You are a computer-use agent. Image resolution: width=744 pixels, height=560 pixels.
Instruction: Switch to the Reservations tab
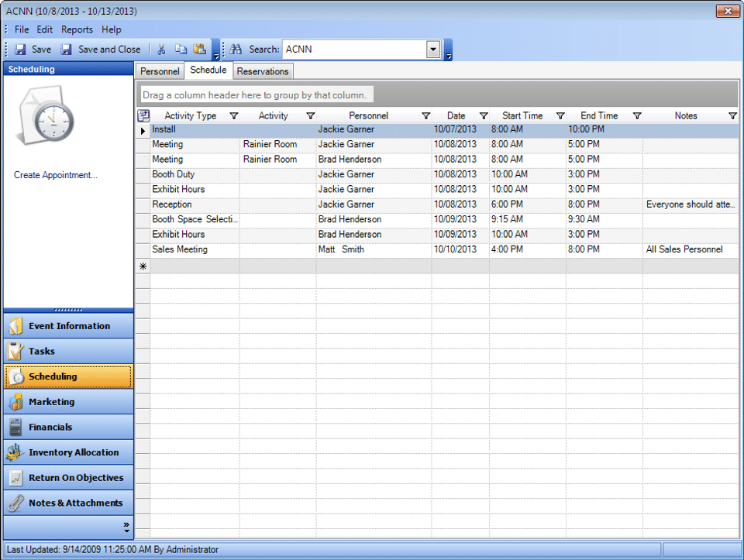click(263, 71)
